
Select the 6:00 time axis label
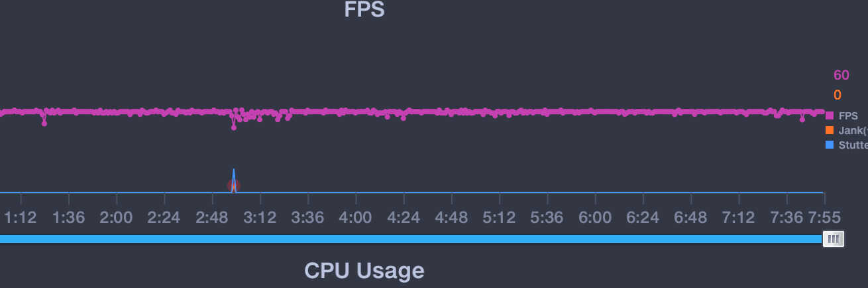tap(595, 218)
